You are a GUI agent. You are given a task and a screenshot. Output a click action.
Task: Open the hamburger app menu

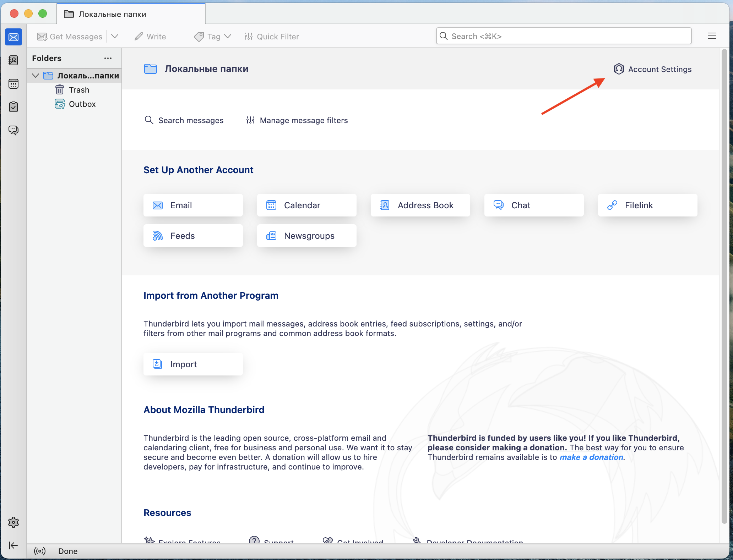pos(712,36)
